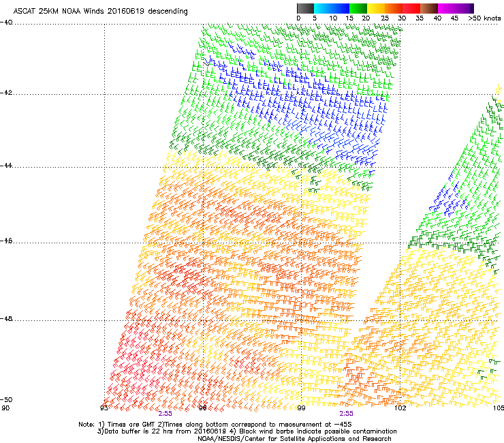Click the '25' label under the color scale

[x=385, y=18]
